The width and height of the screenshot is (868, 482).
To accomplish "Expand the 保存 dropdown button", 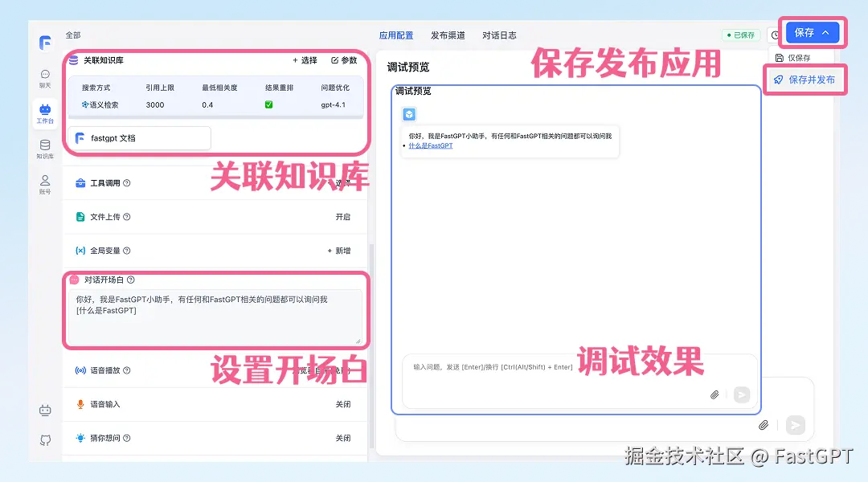I will (x=812, y=33).
